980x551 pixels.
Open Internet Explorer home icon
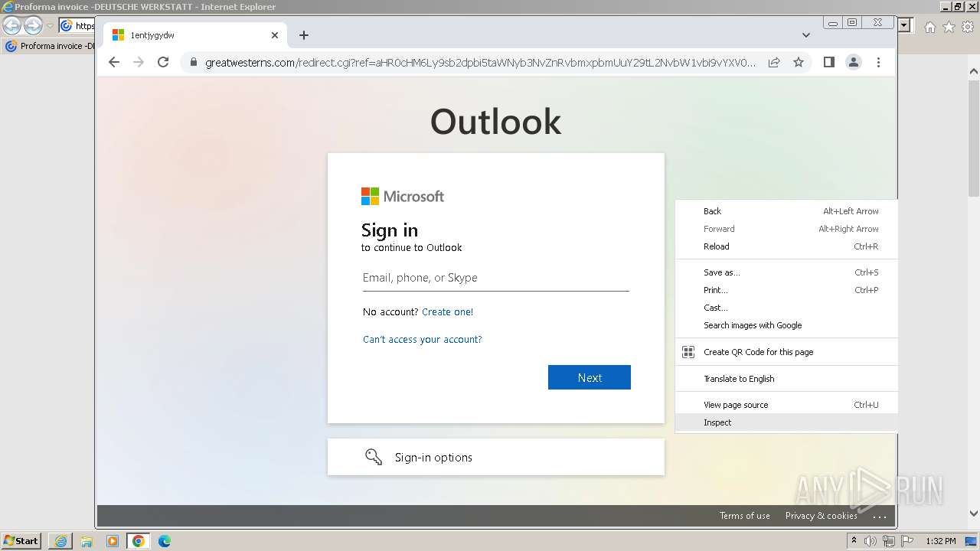pos(929,27)
